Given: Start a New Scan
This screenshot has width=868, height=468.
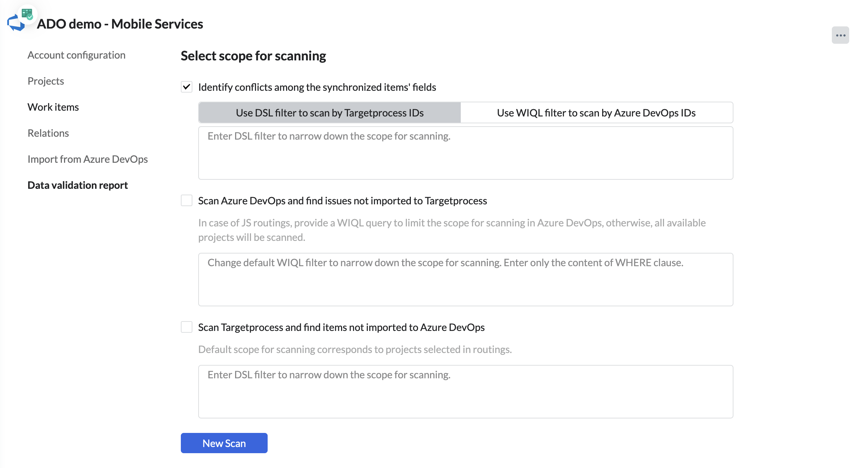Looking at the screenshot, I should (224, 443).
